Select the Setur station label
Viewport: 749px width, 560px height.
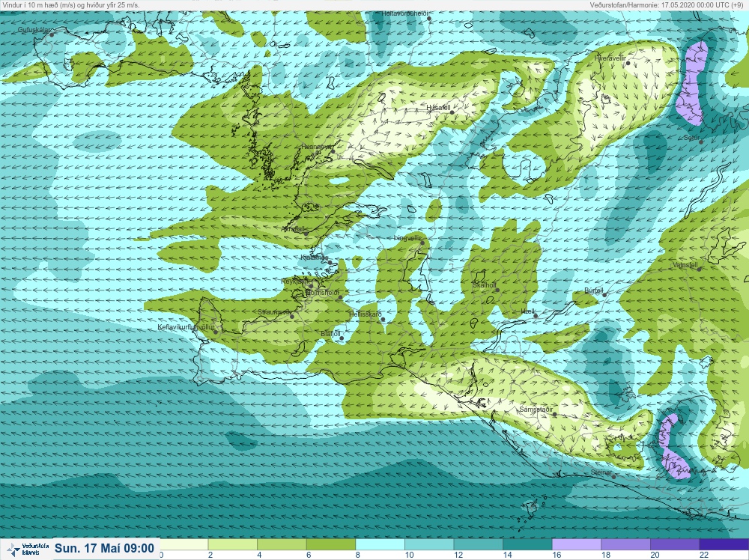point(691,138)
